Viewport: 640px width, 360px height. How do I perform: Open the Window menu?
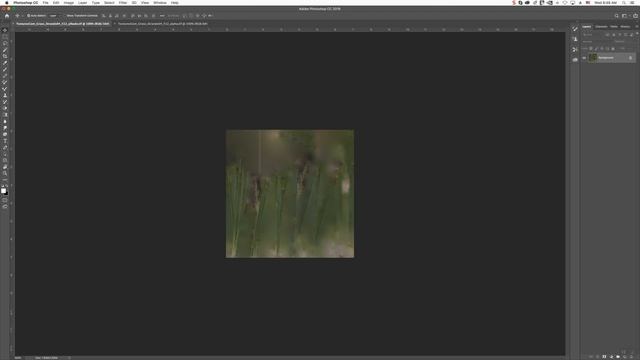160,2
